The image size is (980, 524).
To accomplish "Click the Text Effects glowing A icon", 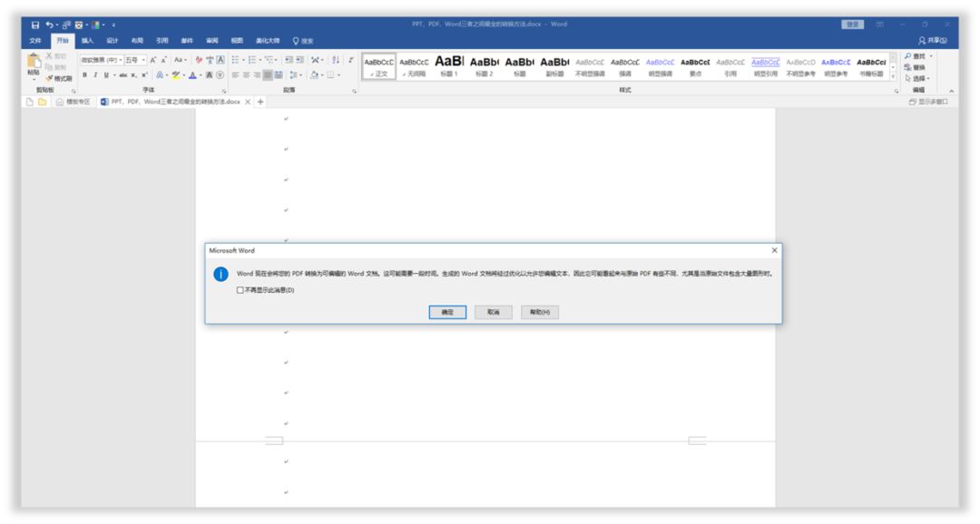I will (x=160, y=75).
